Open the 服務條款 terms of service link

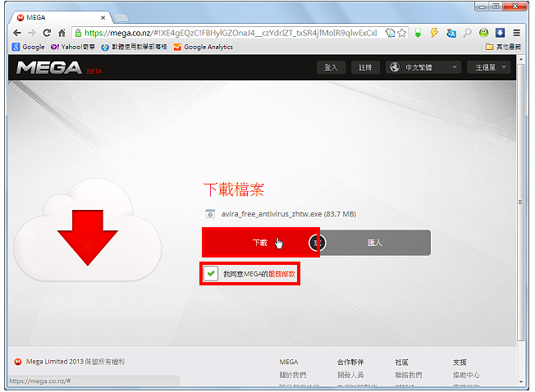point(281,274)
